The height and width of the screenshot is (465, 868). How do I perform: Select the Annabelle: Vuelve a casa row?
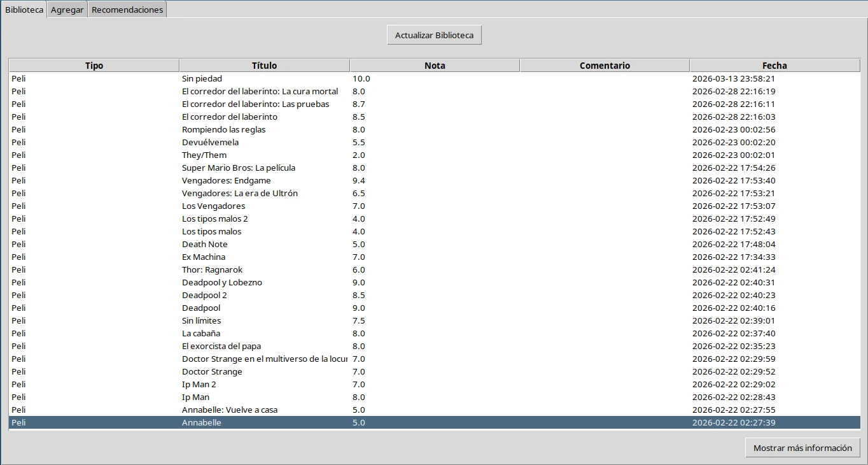pyautogui.click(x=229, y=410)
